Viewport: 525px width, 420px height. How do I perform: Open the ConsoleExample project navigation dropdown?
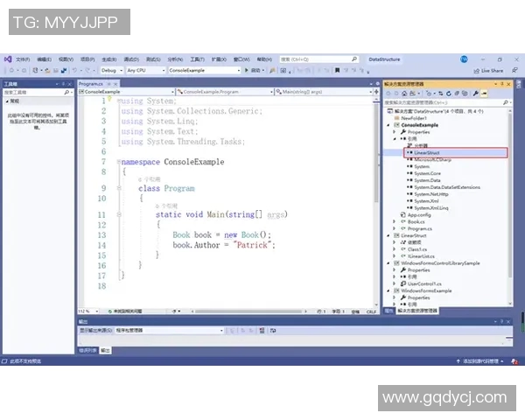tap(127, 92)
